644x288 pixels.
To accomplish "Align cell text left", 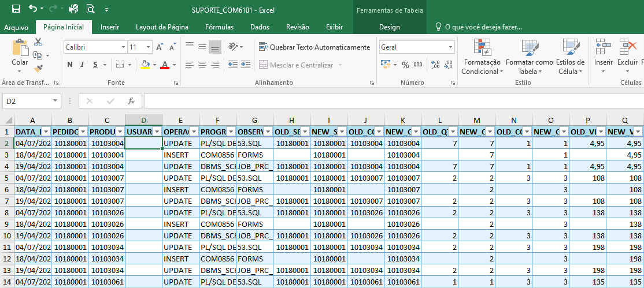I will [190, 65].
